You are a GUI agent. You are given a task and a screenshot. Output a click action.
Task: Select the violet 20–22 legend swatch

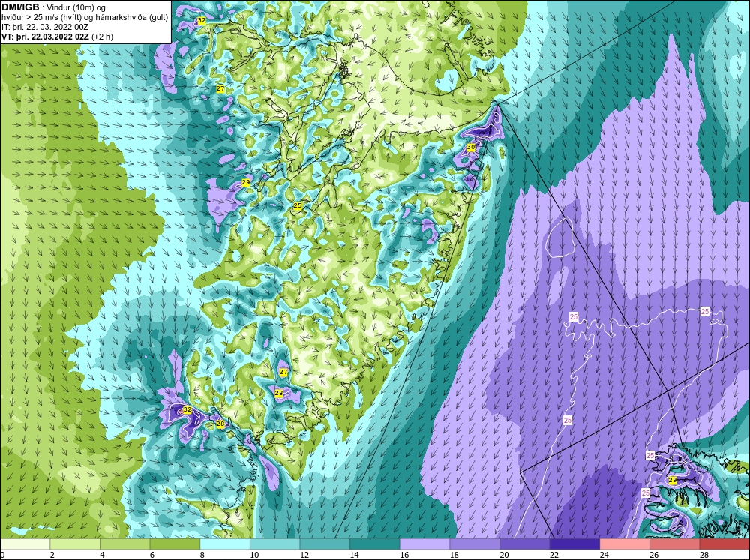point(525,544)
